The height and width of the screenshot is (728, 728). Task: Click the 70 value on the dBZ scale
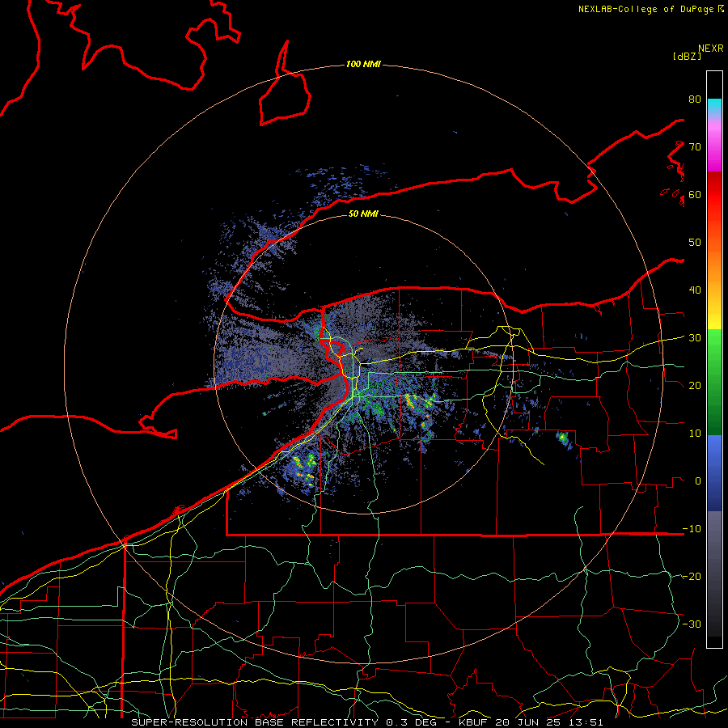click(x=695, y=146)
